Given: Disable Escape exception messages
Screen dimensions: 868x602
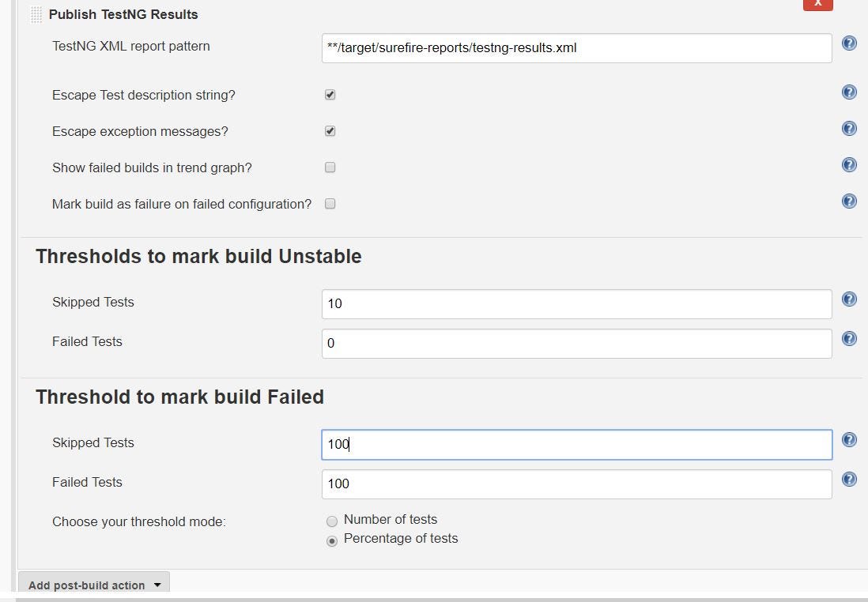Looking at the screenshot, I should 330,130.
